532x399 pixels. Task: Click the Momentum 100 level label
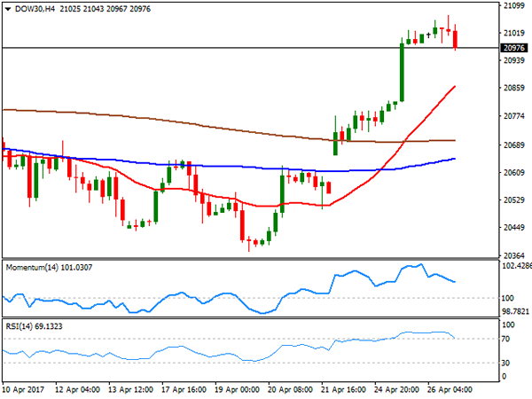pyautogui.click(x=507, y=298)
